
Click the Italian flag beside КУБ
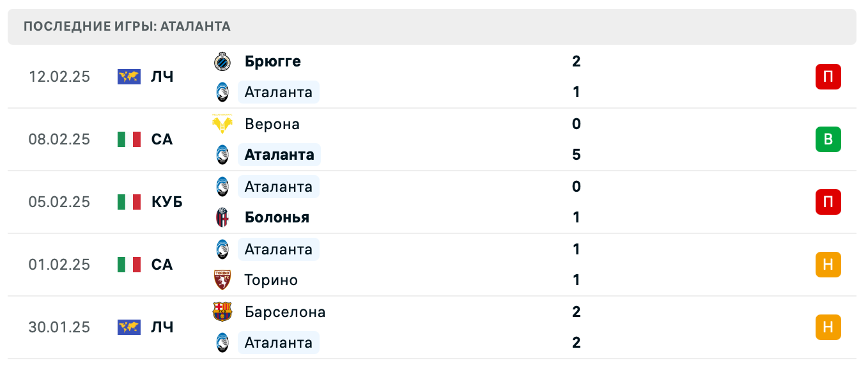tap(129, 202)
